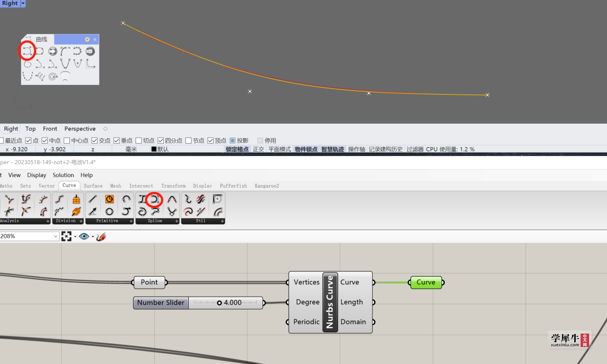Image resolution: width=607 pixels, height=364 pixels.
Task: Switch to the Top viewport tab
Action: 30,129
